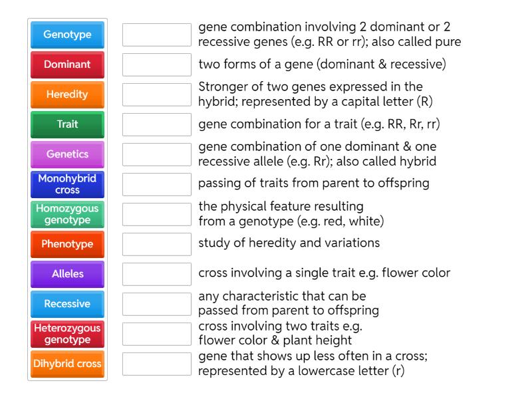Viewport: 532px width, 399px height.
Task: Click the Heredity tile
Action: pyautogui.click(x=66, y=94)
